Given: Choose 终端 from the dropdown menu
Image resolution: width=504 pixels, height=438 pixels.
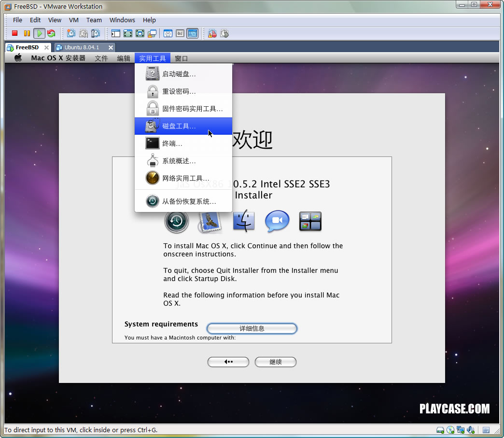Looking at the screenshot, I should (x=172, y=143).
